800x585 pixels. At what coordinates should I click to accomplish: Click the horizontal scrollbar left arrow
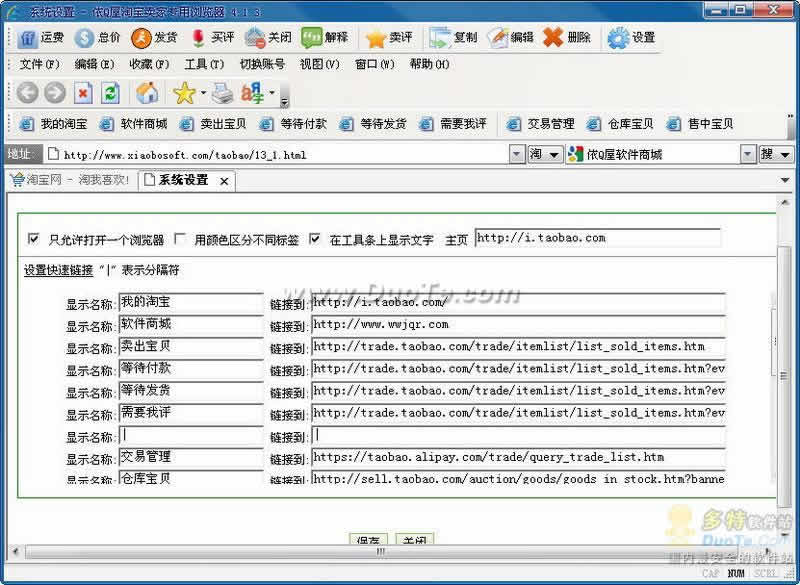click(x=15, y=551)
